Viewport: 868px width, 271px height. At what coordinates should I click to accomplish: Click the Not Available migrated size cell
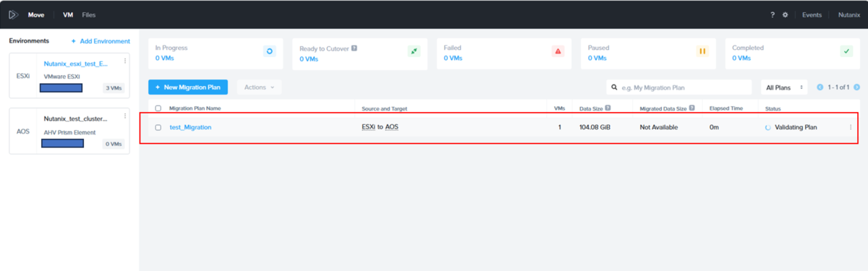[x=659, y=127]
